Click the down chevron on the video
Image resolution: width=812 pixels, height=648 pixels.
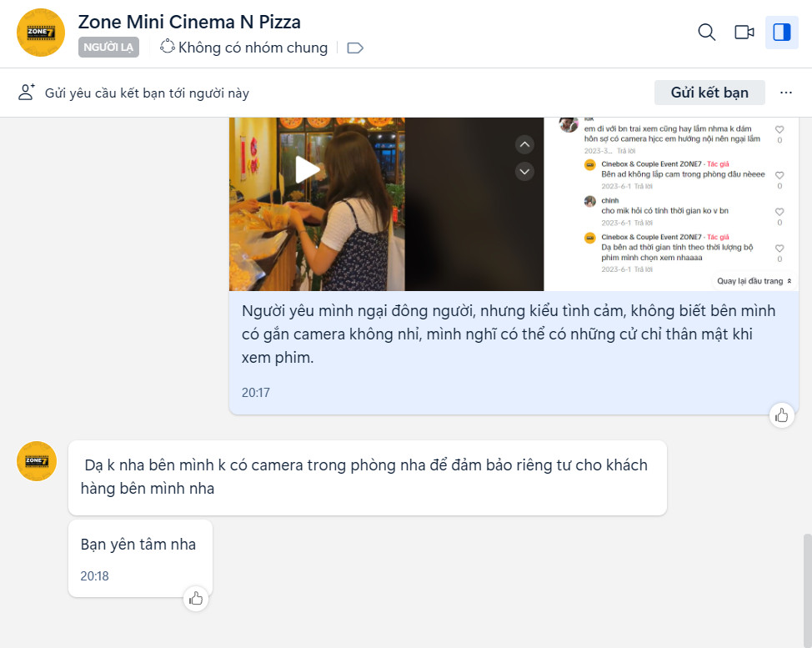pyautogui.click(x=524, y=172)
